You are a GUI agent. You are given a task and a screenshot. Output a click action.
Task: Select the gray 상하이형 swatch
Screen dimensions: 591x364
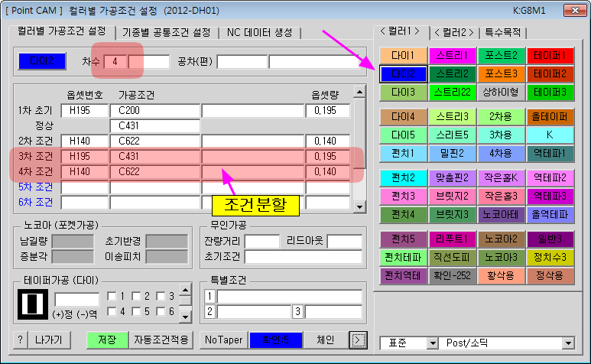501,93
